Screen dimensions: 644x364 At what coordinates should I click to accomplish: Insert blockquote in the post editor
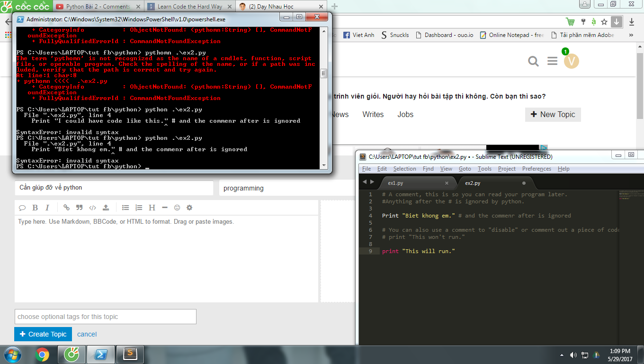coord(79,208)
